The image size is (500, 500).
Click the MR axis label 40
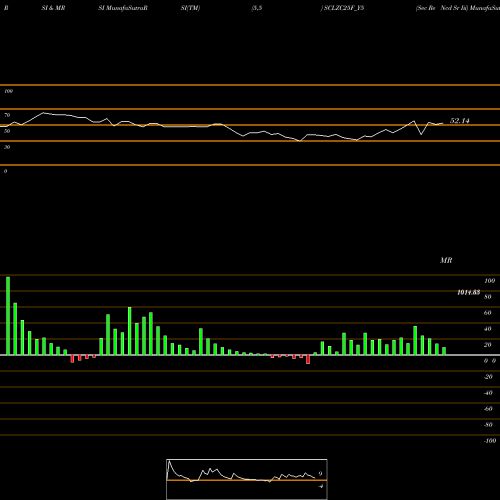(488, 329)
